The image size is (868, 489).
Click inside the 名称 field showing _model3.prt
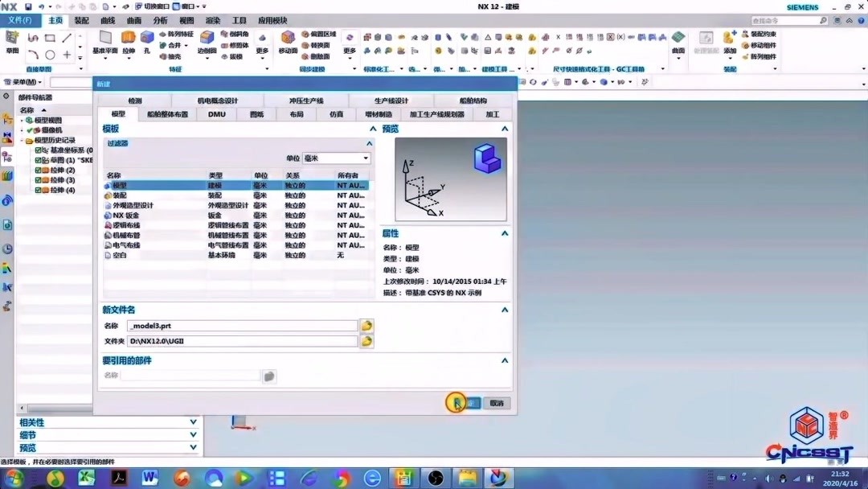pos(241,325)
